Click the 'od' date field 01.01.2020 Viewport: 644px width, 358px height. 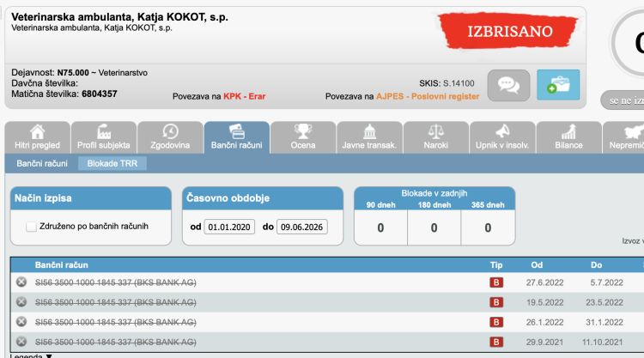(229, 227)
